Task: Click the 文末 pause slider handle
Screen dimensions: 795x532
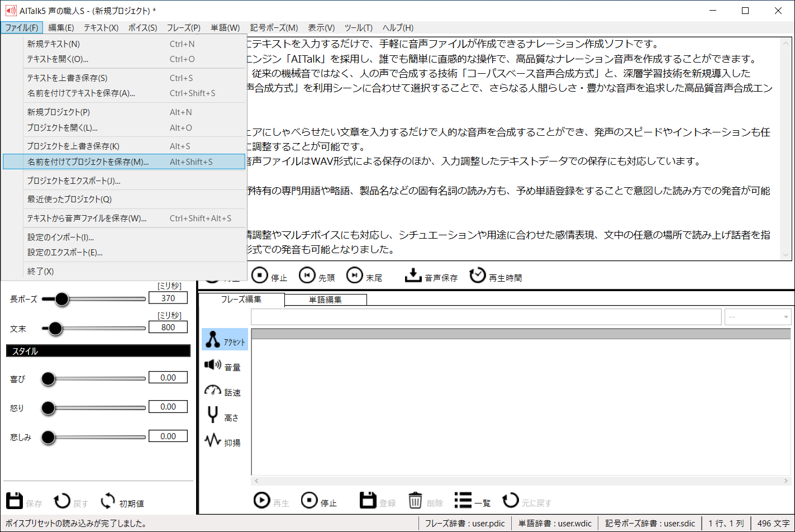Action: click(55, 329)
